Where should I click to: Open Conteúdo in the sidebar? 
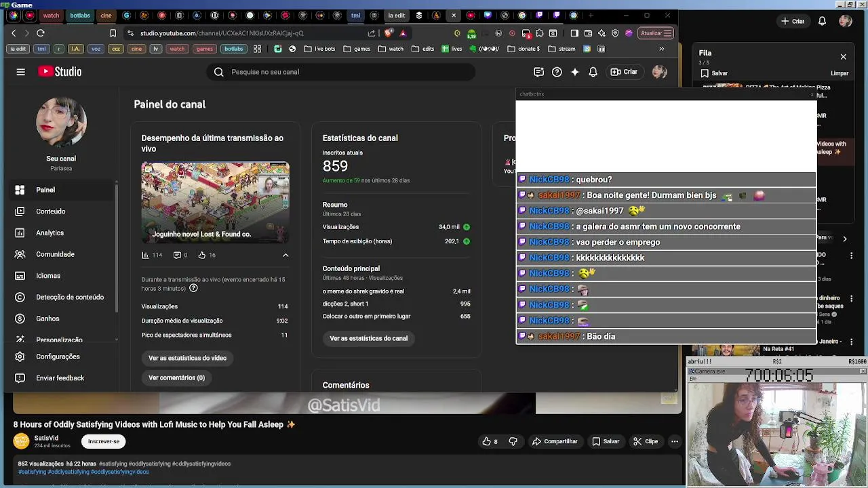tap(61, 211)
